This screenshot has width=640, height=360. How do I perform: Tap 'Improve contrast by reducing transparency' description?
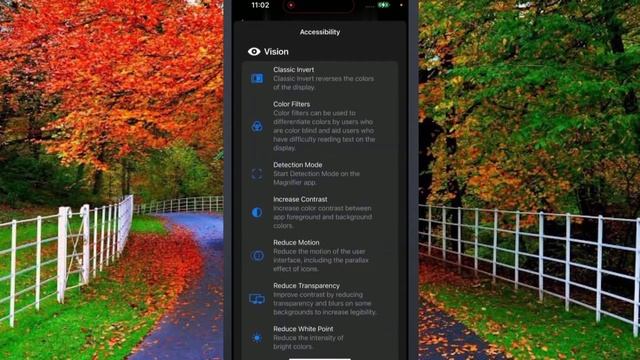click(324, 303)
